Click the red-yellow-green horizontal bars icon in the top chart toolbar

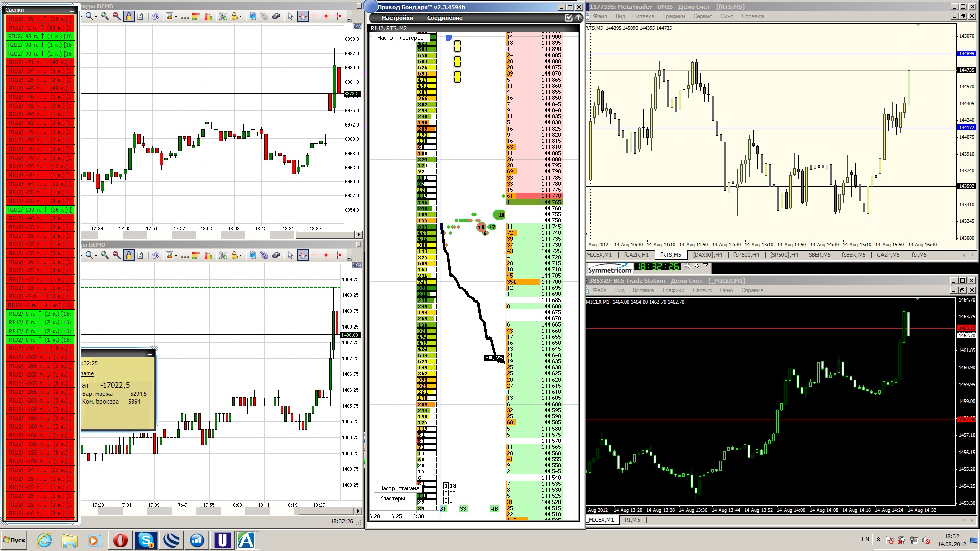coord(196,16)
